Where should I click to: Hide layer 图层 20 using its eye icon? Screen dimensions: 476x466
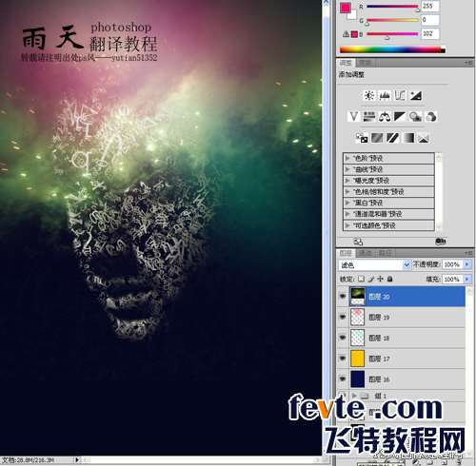pyautogui.click(x=343, y=296)
